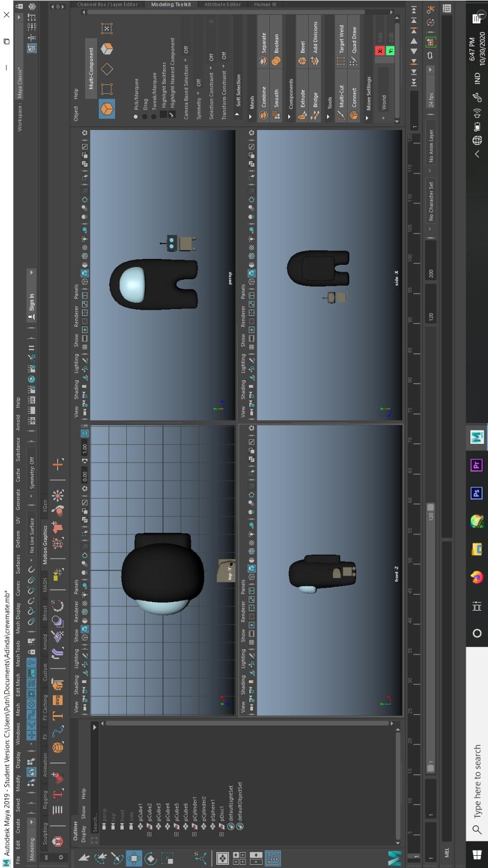The height and width of the screenshot is (868, 488).
Task: Activate the Connect tool
Action: pyautogui.click(x=354, y=115)
